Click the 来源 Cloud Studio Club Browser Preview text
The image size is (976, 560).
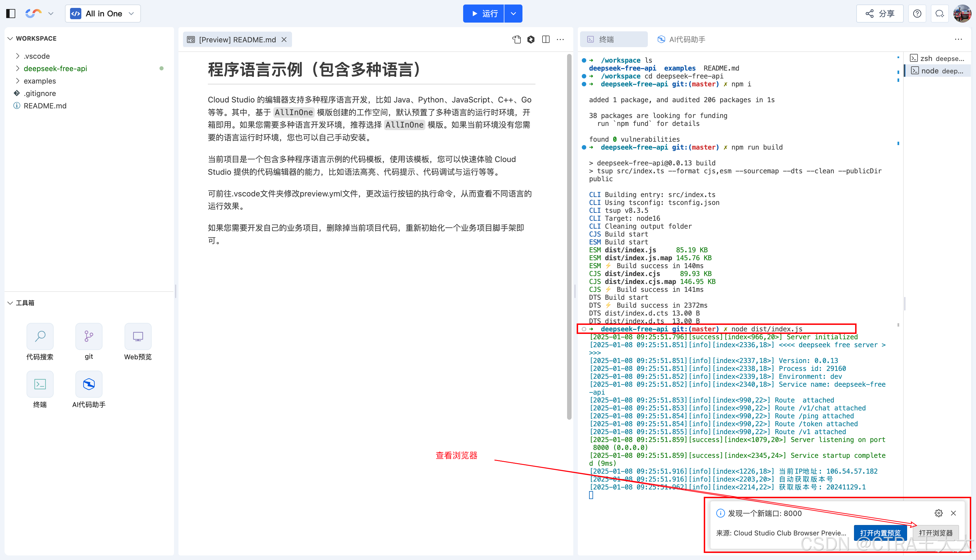click(x=781, y=533)
